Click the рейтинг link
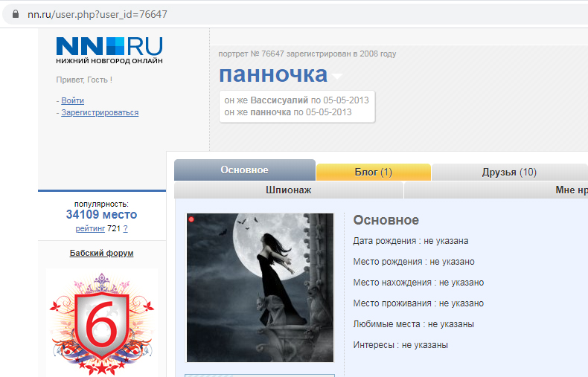588x377 pixels. (x=90, y=228)
